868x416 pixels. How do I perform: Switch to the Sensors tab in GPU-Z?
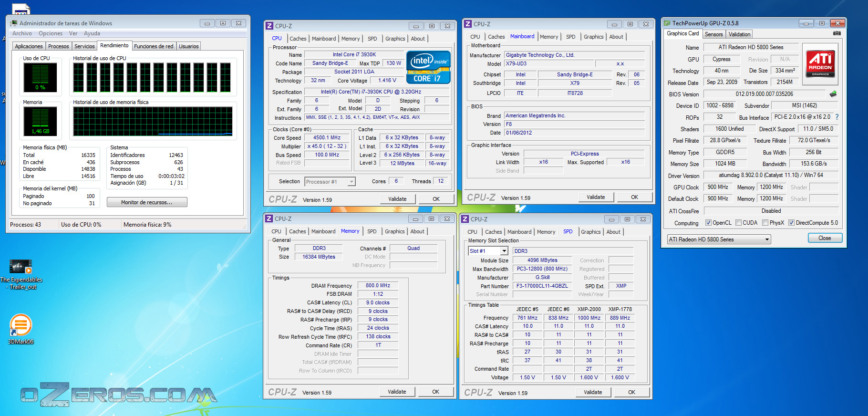click(713, 34)
